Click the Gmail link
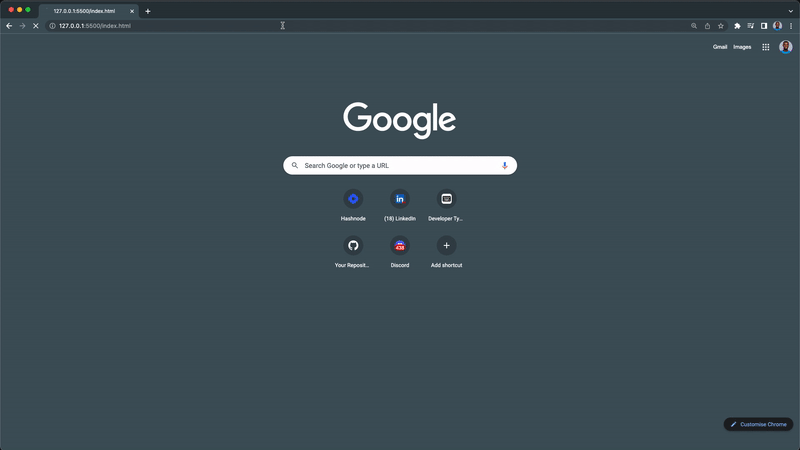 point(719,47)
